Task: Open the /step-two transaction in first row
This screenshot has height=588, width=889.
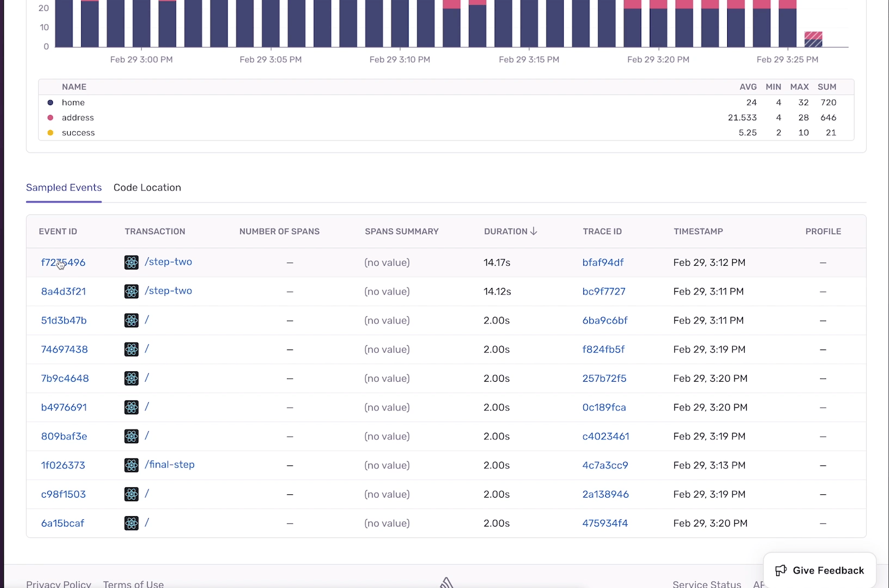Action: [168, 262]
